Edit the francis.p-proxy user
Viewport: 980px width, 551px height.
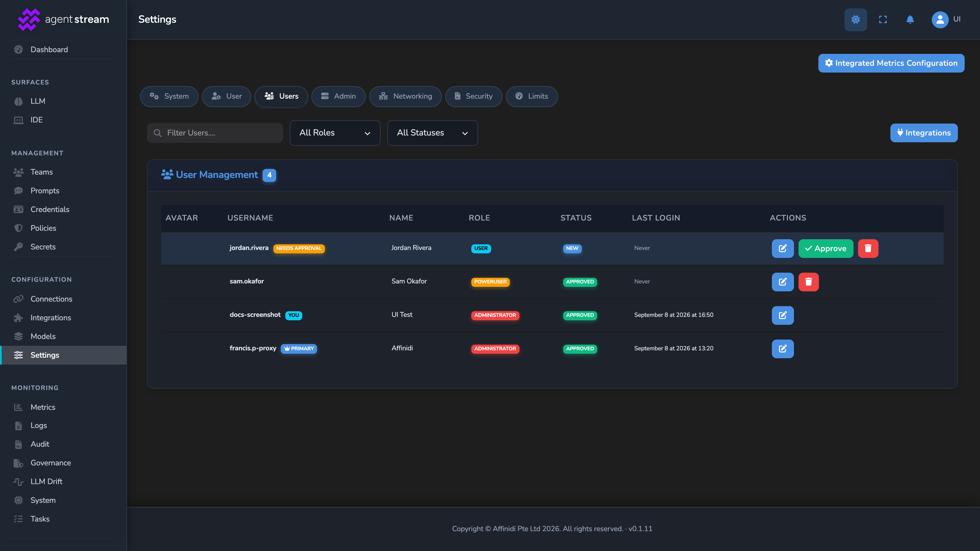pyautogui.click(x=783, y=349)
